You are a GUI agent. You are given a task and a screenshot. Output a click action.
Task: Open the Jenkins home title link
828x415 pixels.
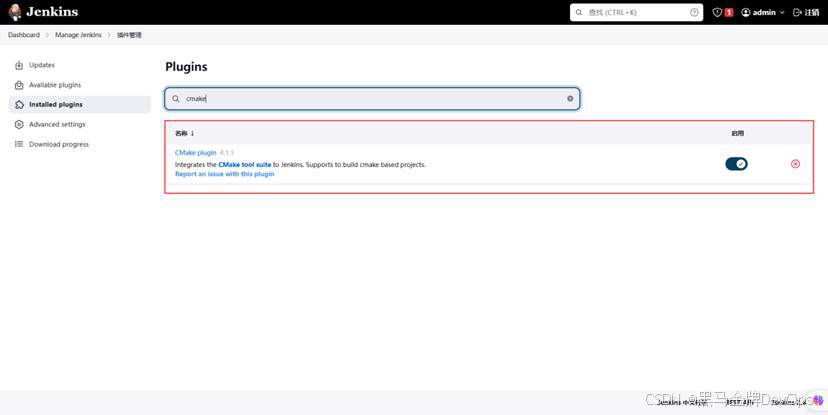tap(52, 12)
